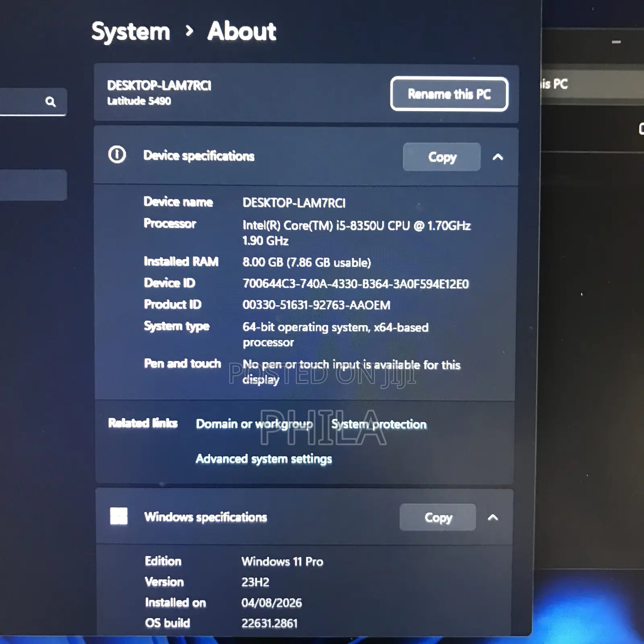Click the About breadcrumb title

coord(242,31)
